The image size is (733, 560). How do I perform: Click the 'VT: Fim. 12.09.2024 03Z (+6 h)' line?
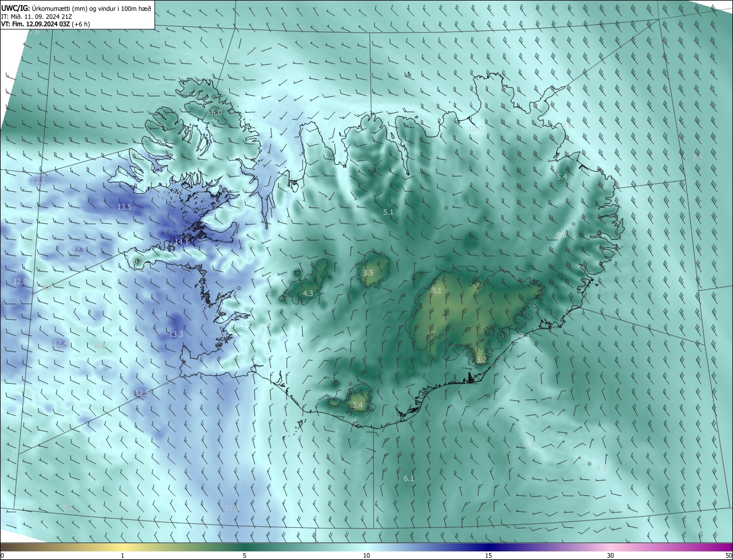pyautogui.click(x=45, y=24)
